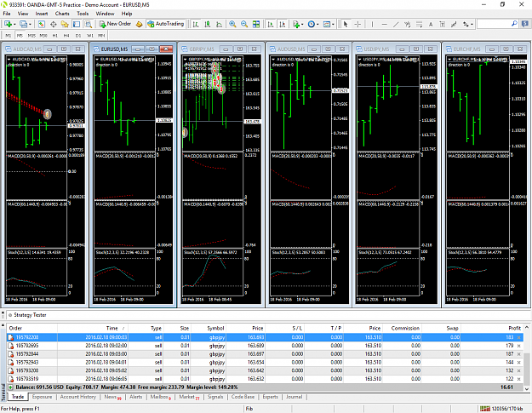The height and width of the screenshot is (413, 532).
Task: Switch to the H1 timeframe
Action: click(55, 35)
